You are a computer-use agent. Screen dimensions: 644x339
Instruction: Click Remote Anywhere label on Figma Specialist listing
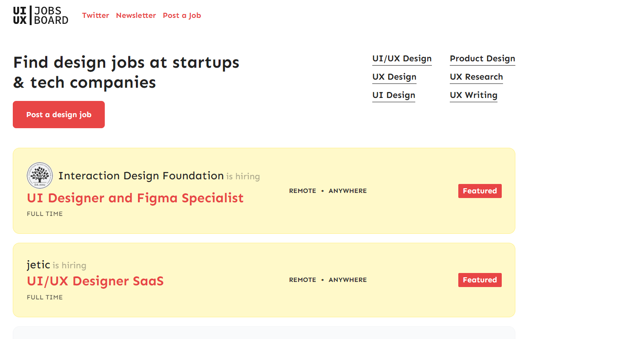click(328, 191)
